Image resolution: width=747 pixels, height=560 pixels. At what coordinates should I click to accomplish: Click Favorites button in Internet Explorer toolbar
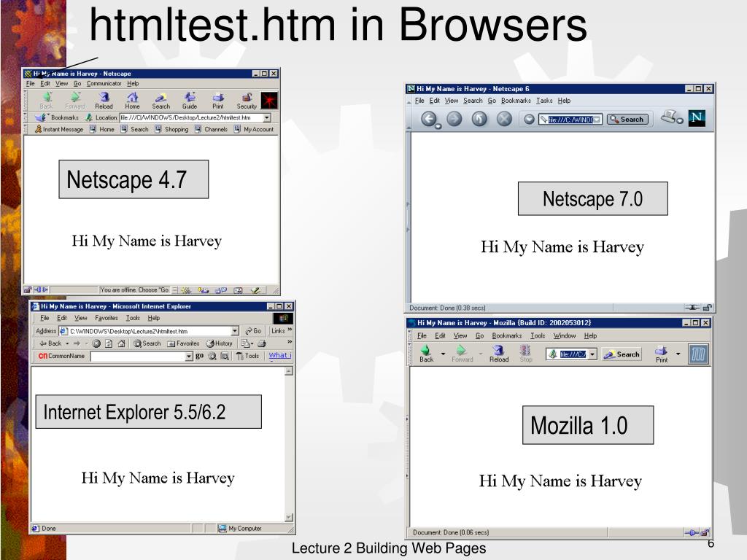point(183,343)
